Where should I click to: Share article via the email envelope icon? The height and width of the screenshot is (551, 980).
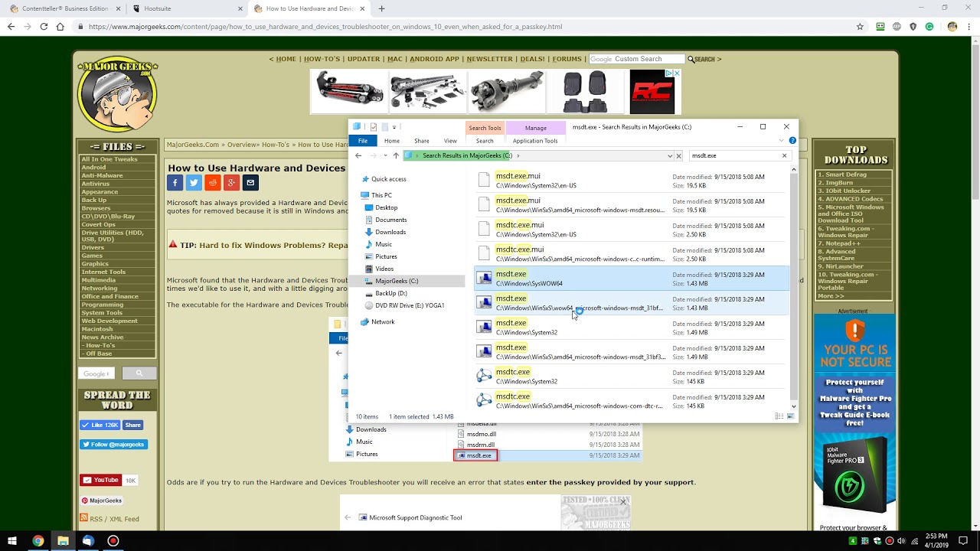pos(250,183)
